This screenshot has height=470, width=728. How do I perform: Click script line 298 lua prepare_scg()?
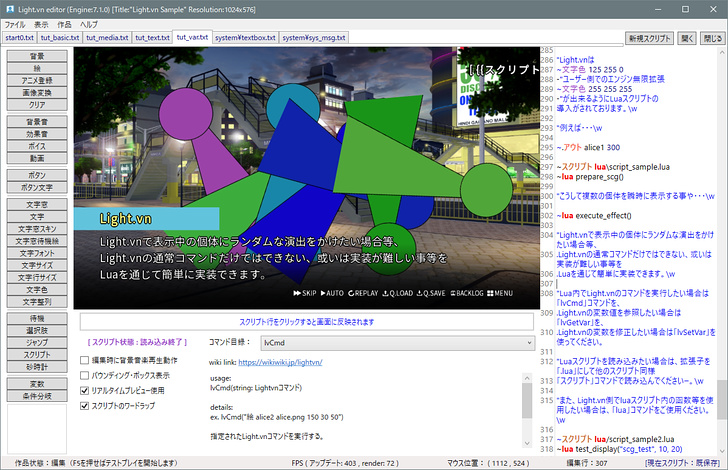click(x=590, y=176)
